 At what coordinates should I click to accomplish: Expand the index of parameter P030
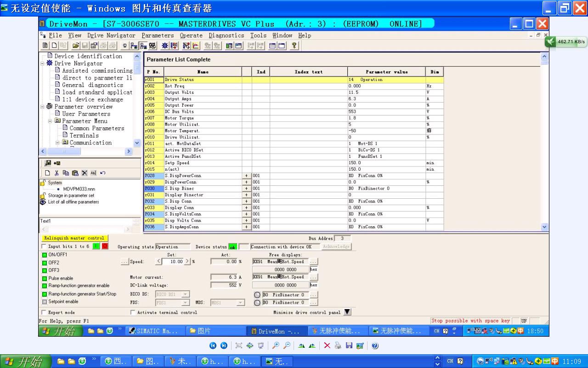click(x=247, y=189)
